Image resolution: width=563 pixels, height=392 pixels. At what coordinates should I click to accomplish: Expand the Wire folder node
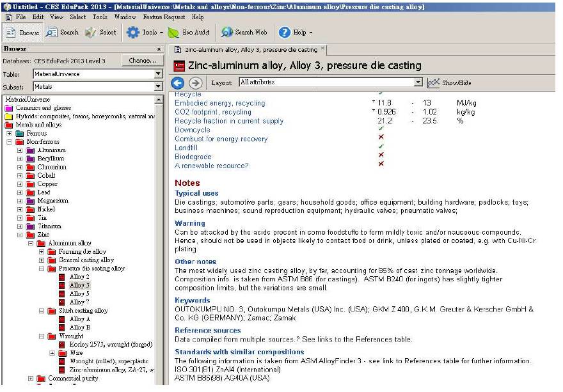tap(52, 353)
